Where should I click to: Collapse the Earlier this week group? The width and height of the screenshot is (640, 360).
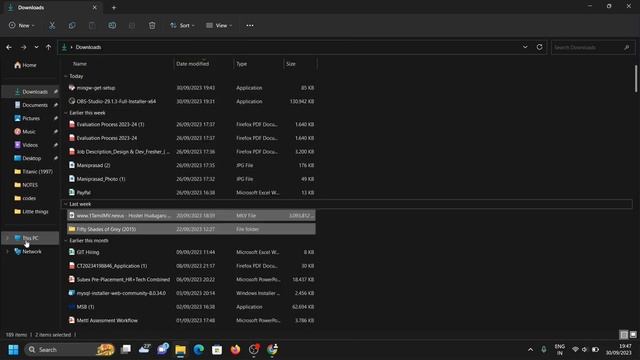click(x=66, y=113)
